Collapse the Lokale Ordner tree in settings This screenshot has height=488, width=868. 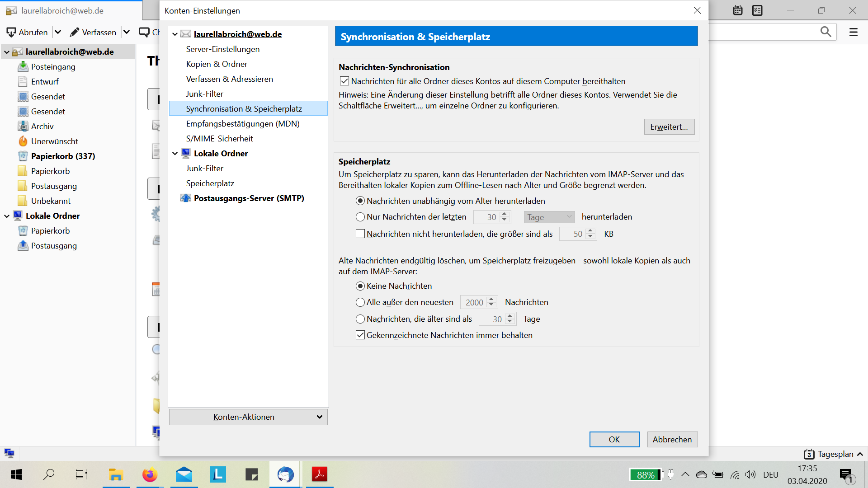175,154
